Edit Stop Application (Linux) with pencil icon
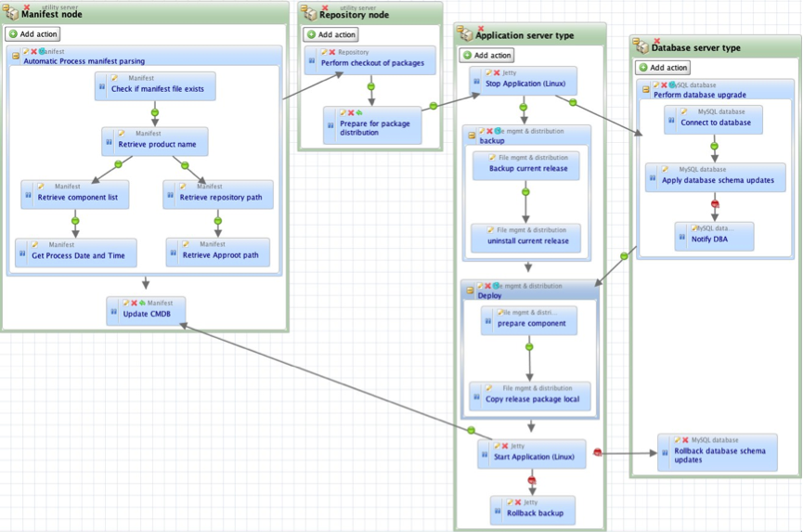 pos(488,72)
